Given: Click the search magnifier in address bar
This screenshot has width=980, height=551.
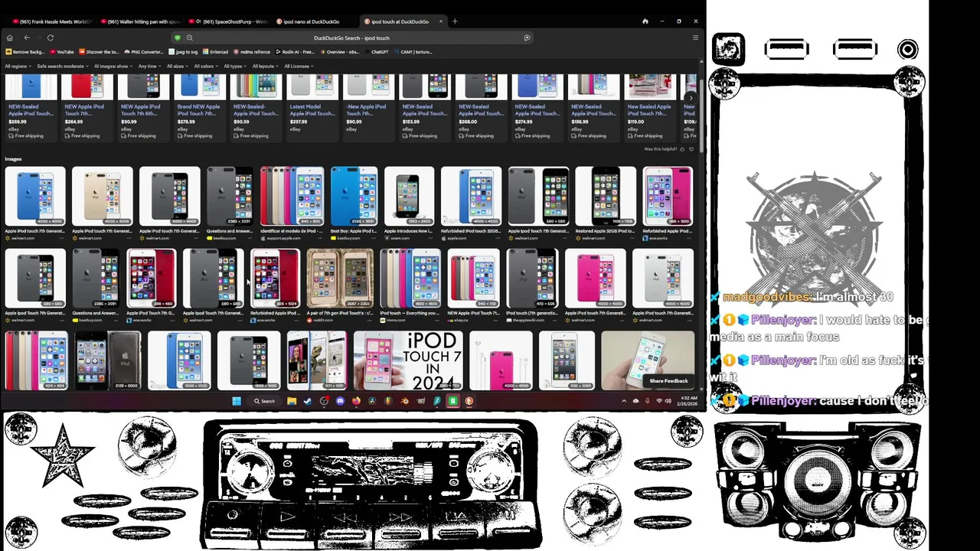Looking at the screenshot, I should [189, 37].
